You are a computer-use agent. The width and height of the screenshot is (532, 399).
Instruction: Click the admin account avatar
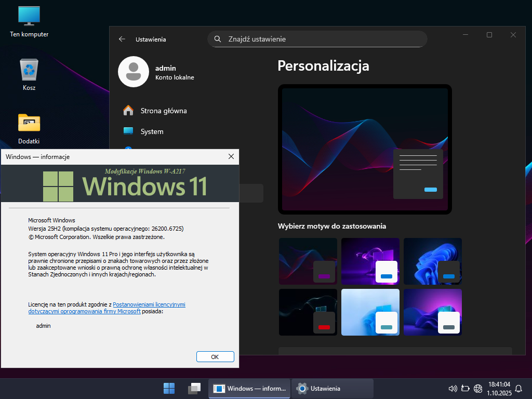(134, 72)
